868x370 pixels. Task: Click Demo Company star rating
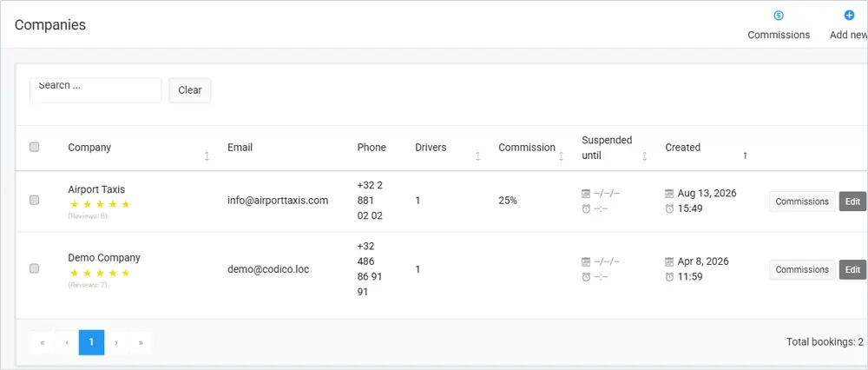[x=100, y=273]
